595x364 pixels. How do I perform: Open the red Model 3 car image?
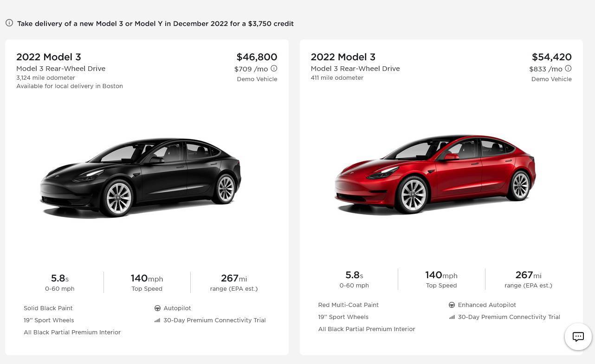click(435, 175)
